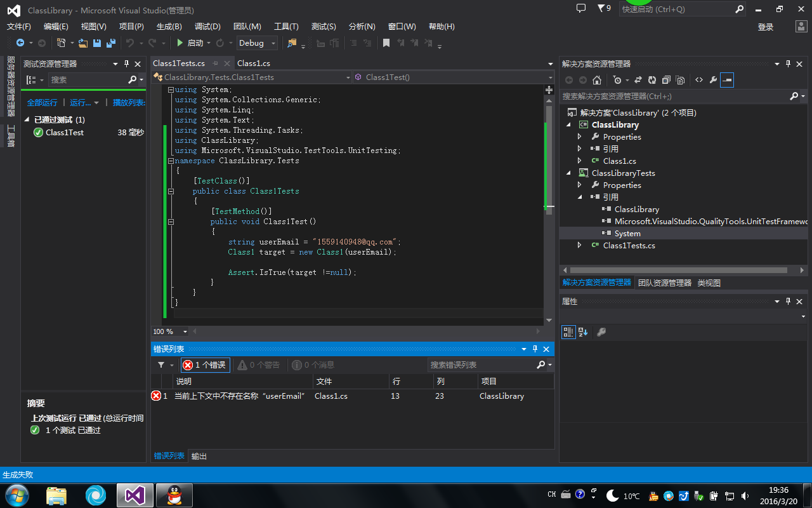
Task: Open the Debug configuration dropdown
Action: point(258,43)
